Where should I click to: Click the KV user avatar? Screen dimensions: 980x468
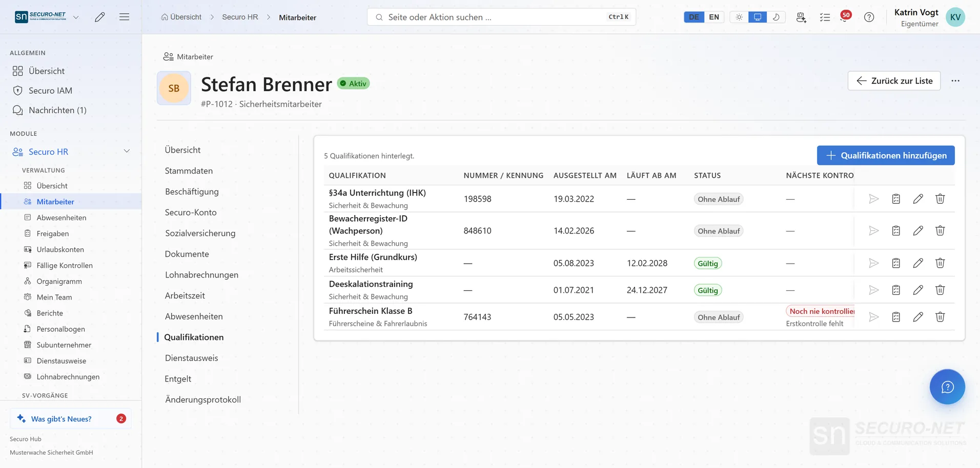(955, 17)
